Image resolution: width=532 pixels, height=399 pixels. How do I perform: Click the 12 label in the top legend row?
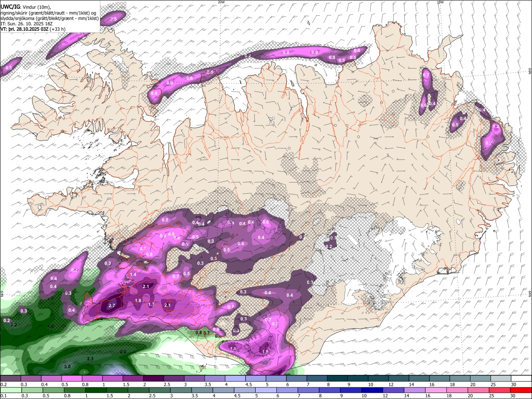(391, 384)
